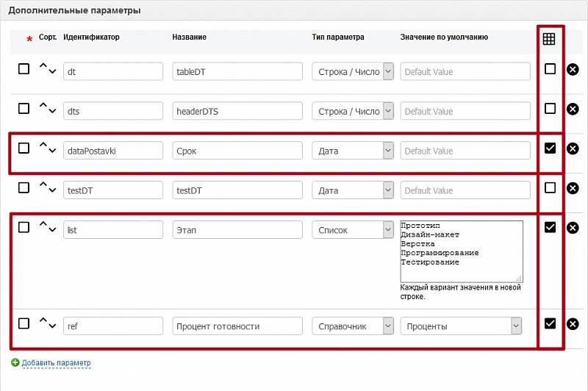
Task: Click the green plus add icon
Action: click(x=15, y=363)
